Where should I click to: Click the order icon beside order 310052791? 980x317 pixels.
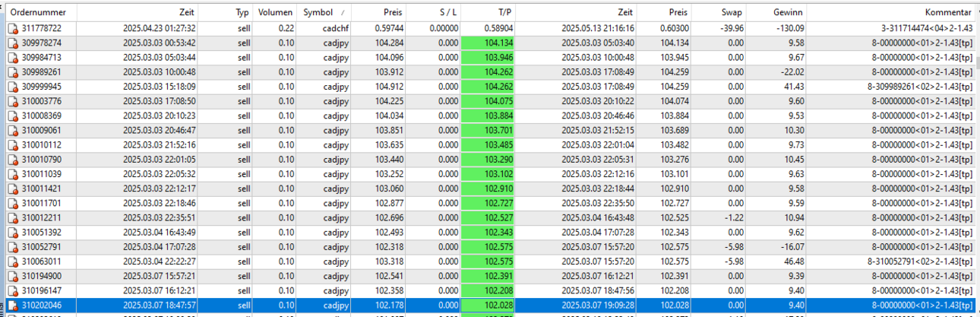click(x=12, y=247)
